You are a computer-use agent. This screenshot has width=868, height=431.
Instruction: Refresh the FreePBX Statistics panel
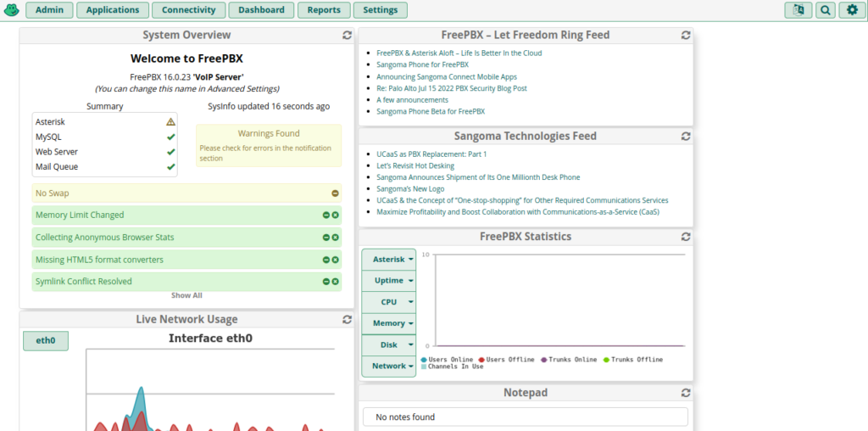pyautogui.click(x=686, y=237)
